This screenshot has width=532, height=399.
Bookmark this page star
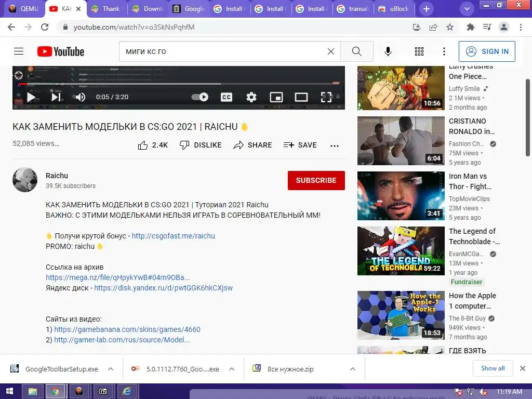(449, 27)
